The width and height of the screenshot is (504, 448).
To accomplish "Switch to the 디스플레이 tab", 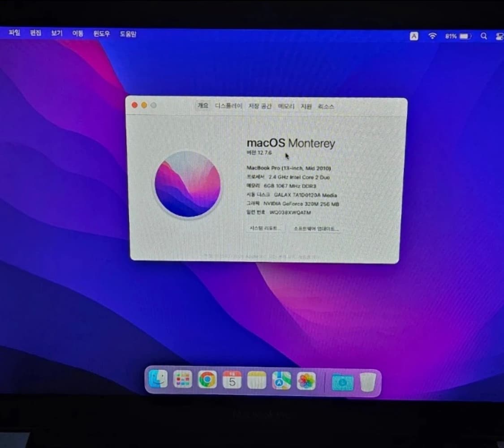I will point(228,106).
